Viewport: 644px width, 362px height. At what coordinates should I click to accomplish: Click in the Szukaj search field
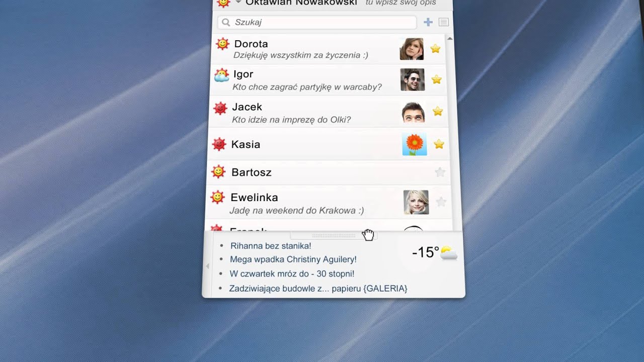point(317,22)
